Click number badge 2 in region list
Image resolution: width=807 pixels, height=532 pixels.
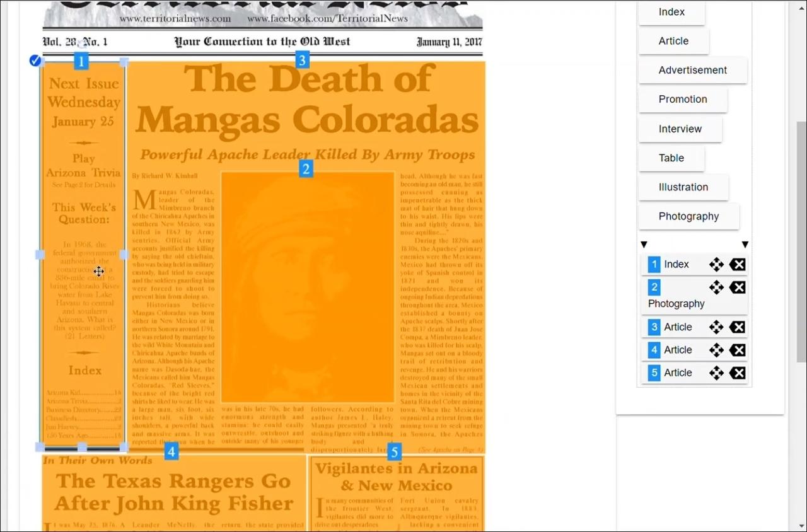(x=654, y=287)
